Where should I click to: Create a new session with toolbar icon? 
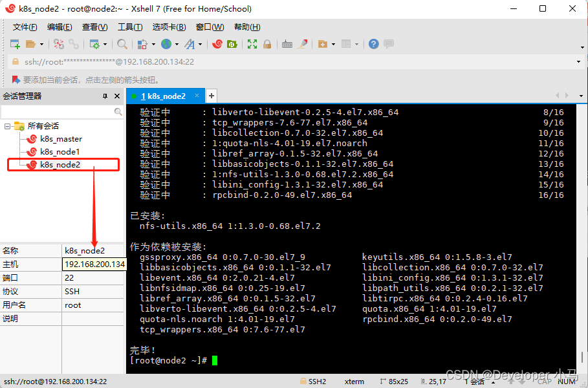coord(15,44)
